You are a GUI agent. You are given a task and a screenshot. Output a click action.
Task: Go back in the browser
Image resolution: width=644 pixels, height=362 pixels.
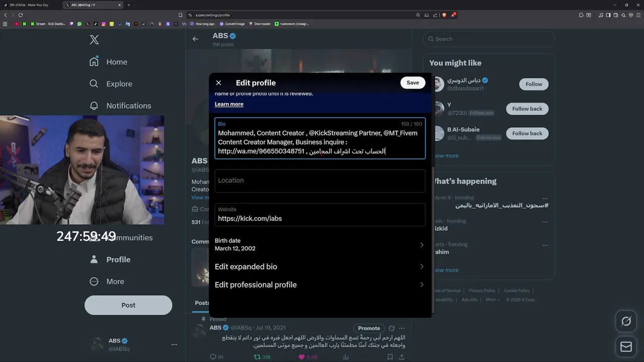(5, 15)
